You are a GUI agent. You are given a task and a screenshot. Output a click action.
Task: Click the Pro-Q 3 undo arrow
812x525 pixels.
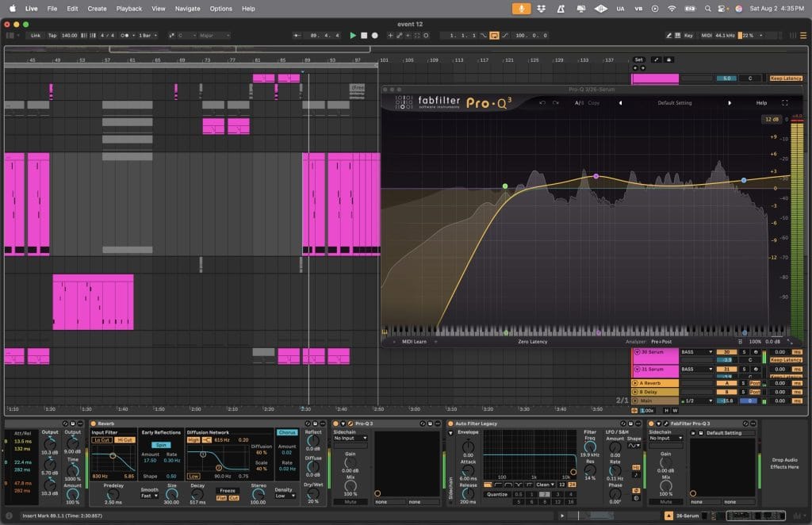(542, 103)
